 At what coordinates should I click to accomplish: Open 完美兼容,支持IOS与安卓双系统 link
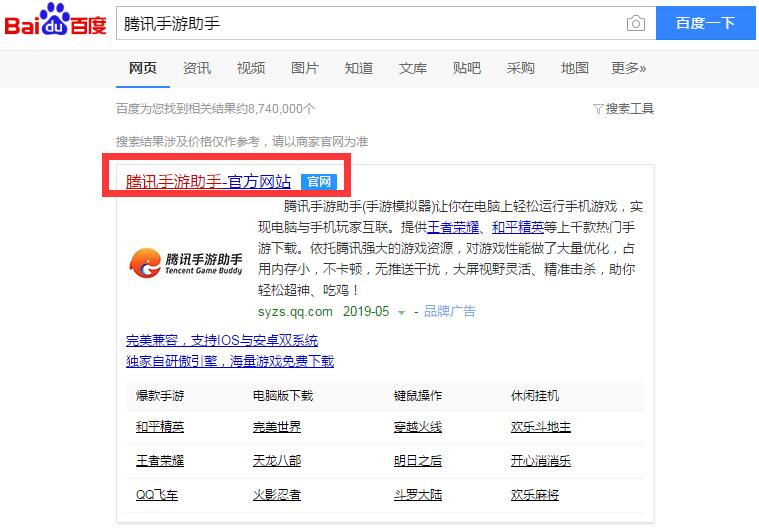222,340
